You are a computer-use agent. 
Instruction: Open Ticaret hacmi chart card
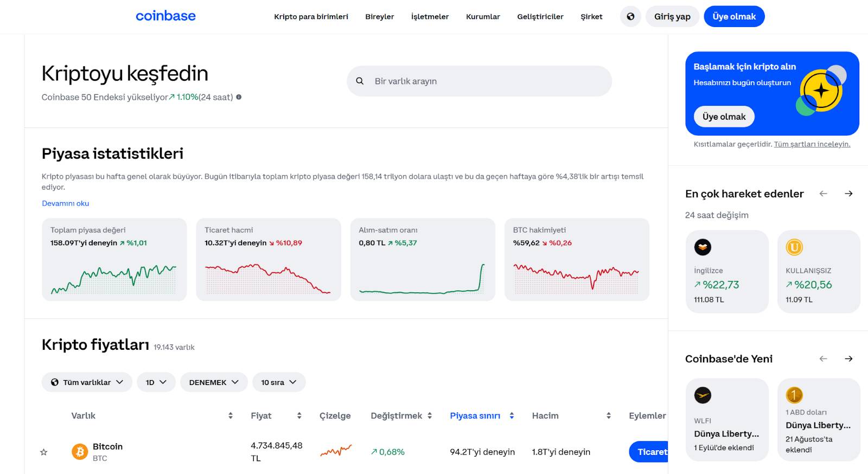pos(269,260)
